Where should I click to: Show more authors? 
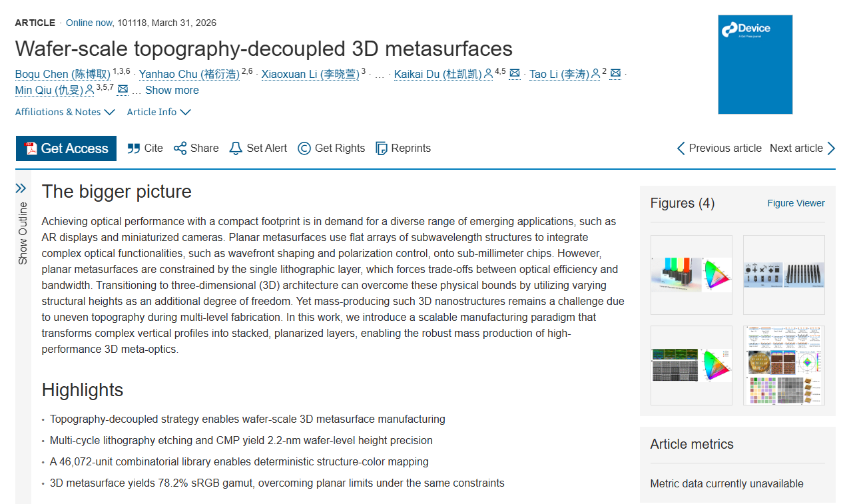[x=171, y=90]
